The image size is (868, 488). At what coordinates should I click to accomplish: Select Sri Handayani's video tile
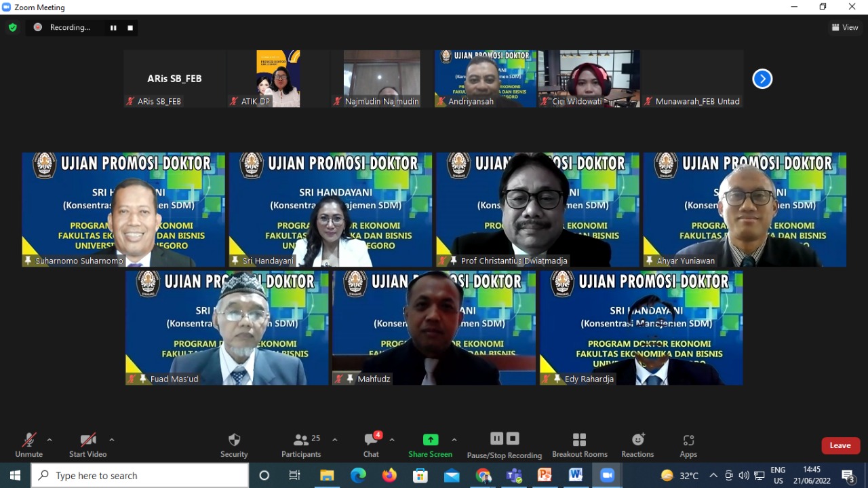[x=330, y=209]
